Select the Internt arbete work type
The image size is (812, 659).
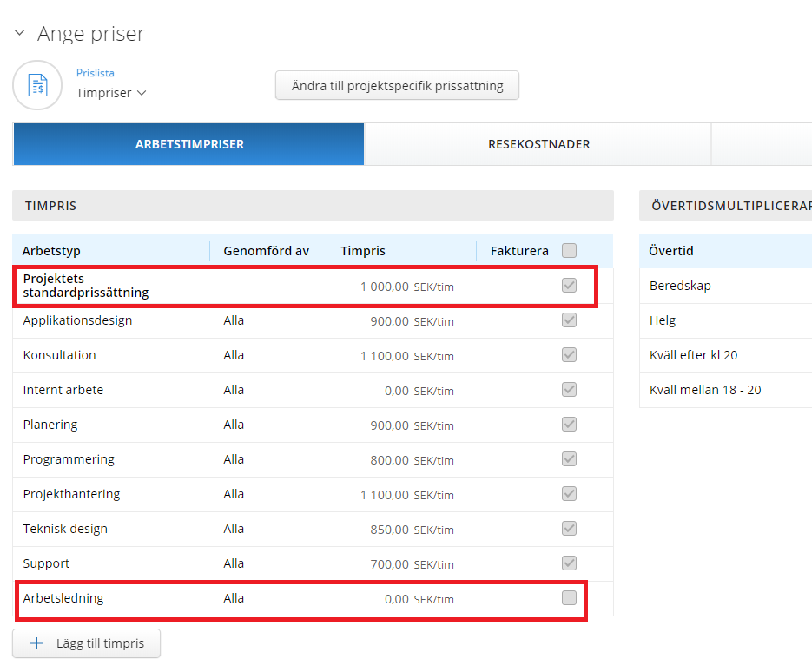click(63, 389)
